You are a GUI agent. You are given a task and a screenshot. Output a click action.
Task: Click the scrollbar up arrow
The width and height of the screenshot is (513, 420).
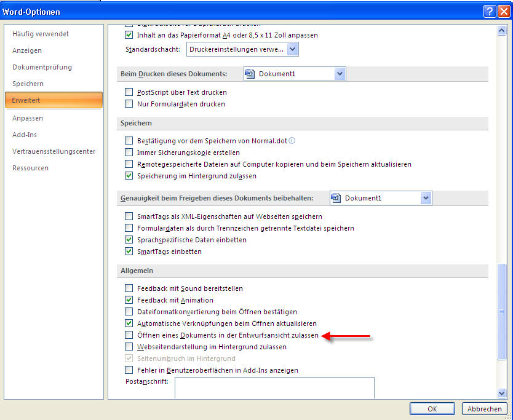(x=501, y=30)
